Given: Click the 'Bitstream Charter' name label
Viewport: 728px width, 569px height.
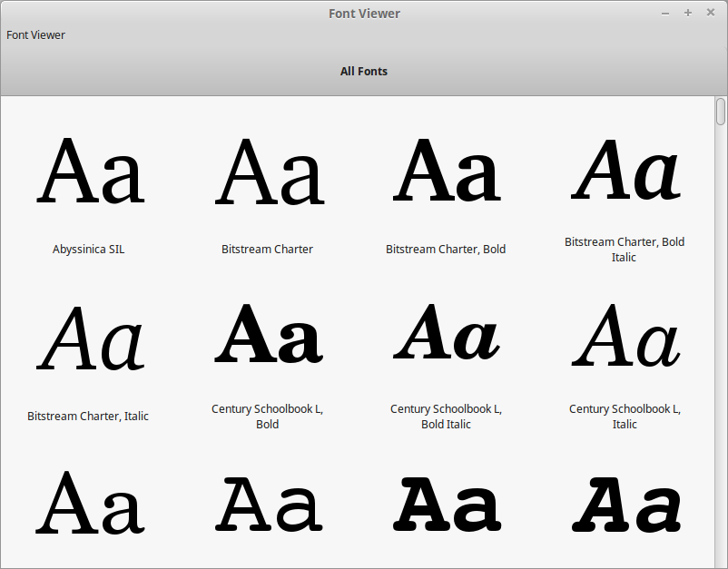Looking at the screenshot, I should point(267,250).
